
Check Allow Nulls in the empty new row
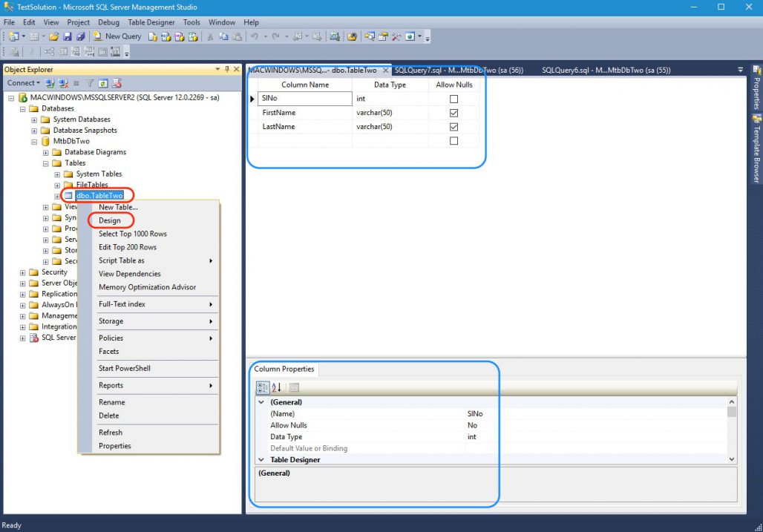[454, 141]
